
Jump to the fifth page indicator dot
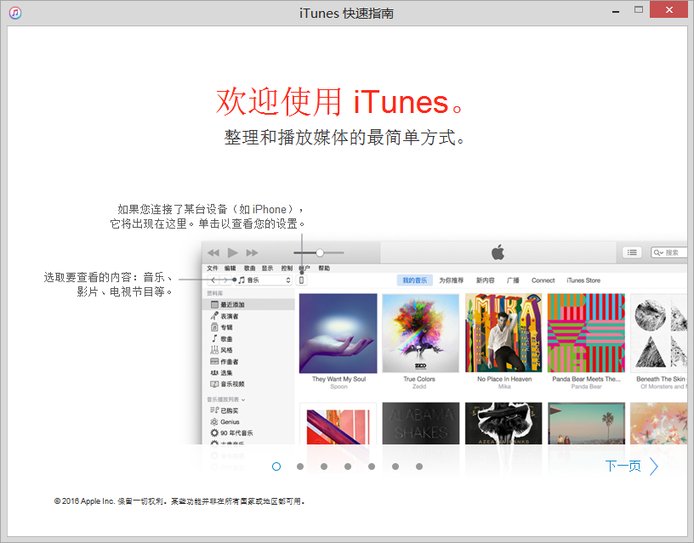[x=372, y=466]
